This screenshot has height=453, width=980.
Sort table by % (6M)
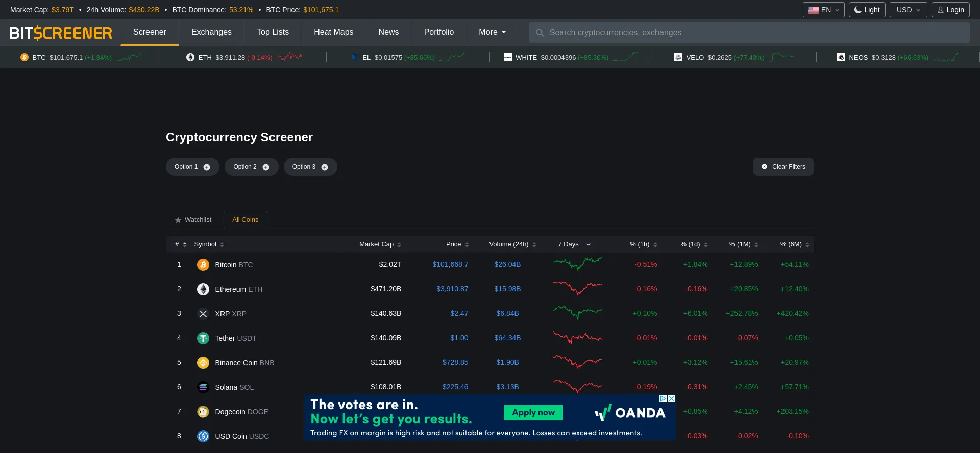[795, 244]
